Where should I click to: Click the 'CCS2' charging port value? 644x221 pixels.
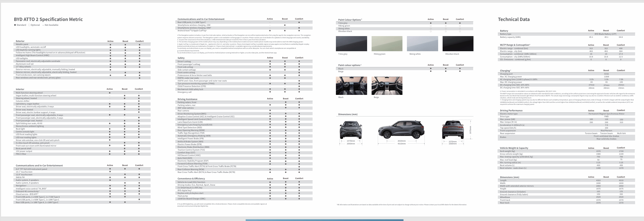606,74
